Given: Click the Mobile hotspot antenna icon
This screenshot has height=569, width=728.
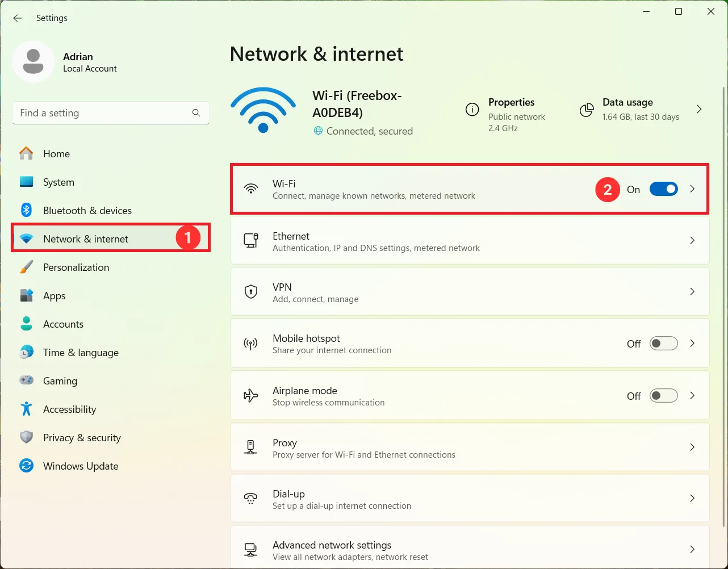Looking at the screenshot, I should pos(250,344).
